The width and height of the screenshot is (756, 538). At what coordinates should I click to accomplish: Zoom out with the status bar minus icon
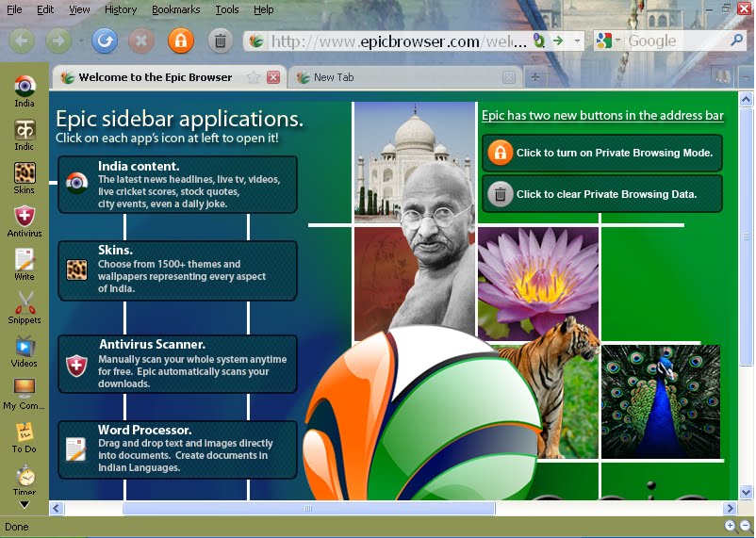tap(745, 526)
